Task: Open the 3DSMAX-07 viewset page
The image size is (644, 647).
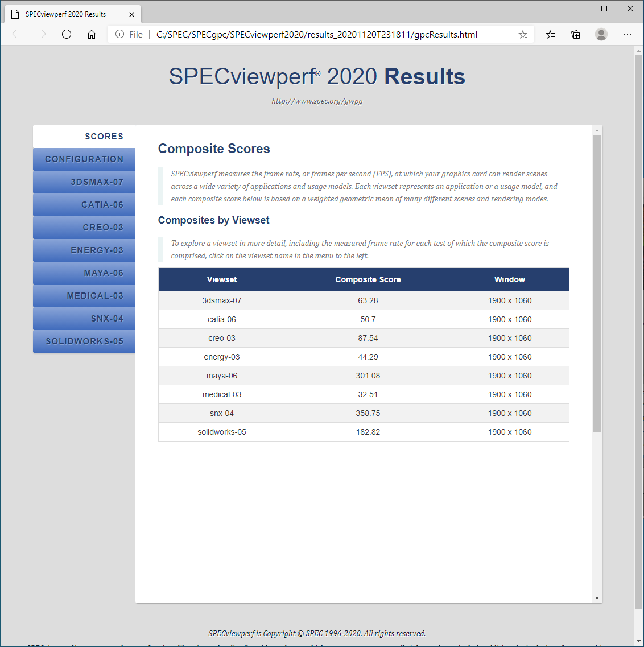Action: pyautogui.click(x=84, y=182)
